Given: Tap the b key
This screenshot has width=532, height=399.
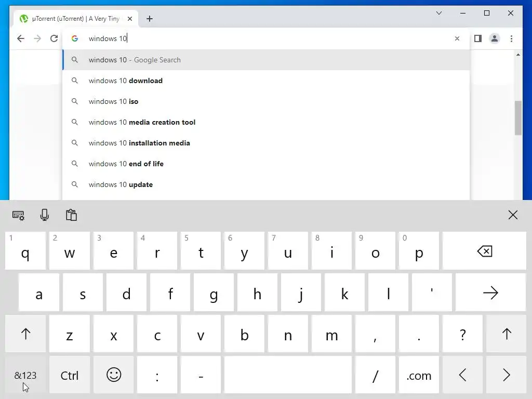Looking at the screenshot, I should pyautogui.click(x=244, y=334).
